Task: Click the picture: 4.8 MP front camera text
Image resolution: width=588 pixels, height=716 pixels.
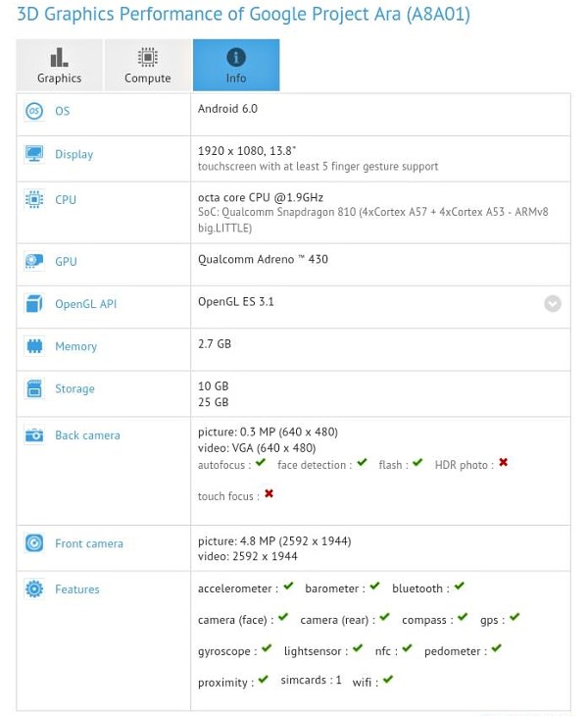Action: tap(274, 541)
